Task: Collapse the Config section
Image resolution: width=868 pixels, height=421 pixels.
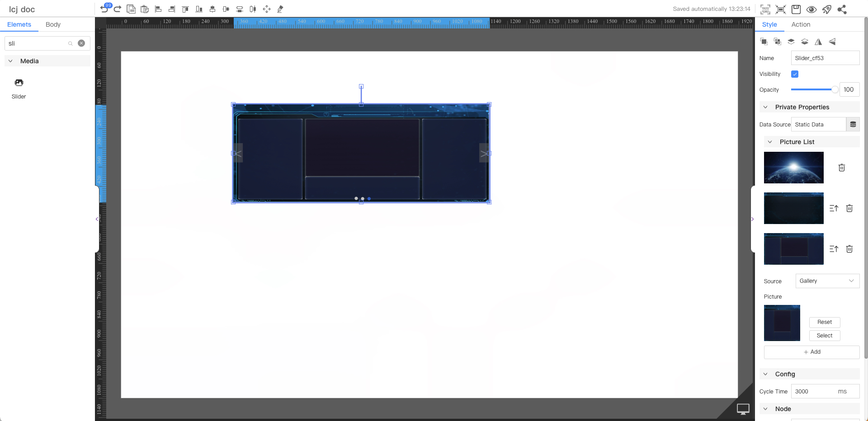Action: tap(765, 374)
